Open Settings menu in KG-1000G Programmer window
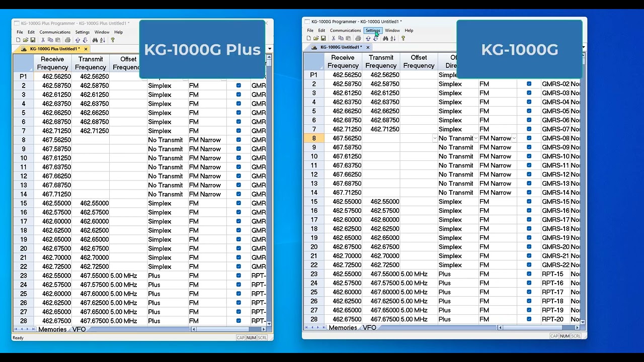The image size is (644, 362). pos(373,31)
